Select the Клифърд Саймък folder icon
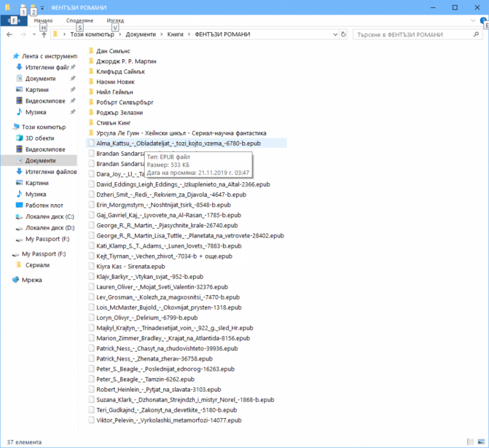The image size is (489, 448). click(x=91, y=72)
